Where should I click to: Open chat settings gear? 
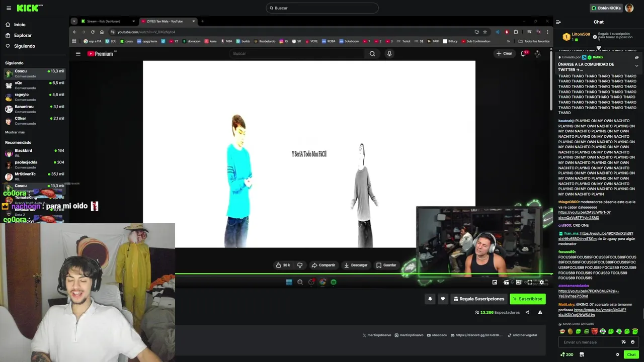click(x=617, y=354)
